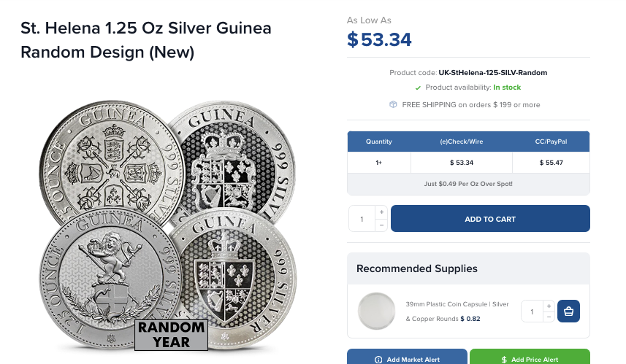Click the dollar icon on Add Price Alert
Screen dimensions: 626x364
[x=504, y=360]
